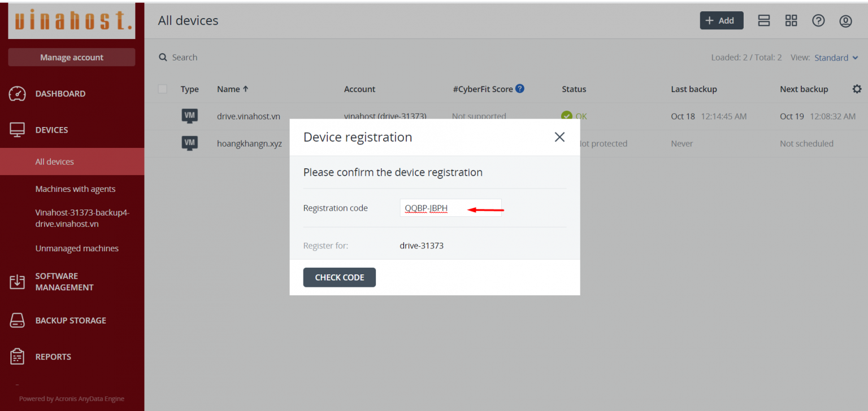Switch to the grid layout view icon
Viewport: 868px width, 411px height.
coord(791,21)
